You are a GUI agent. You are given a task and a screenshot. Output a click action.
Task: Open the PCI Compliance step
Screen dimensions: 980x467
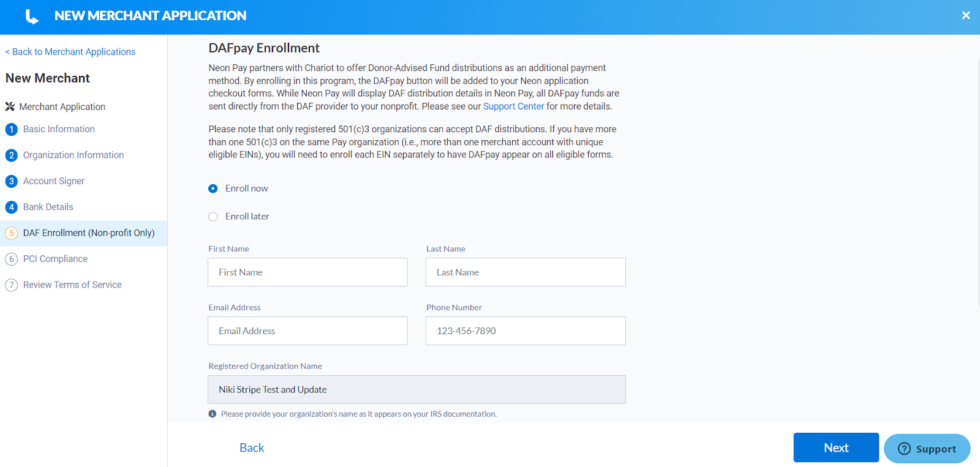tap(55, 259)
